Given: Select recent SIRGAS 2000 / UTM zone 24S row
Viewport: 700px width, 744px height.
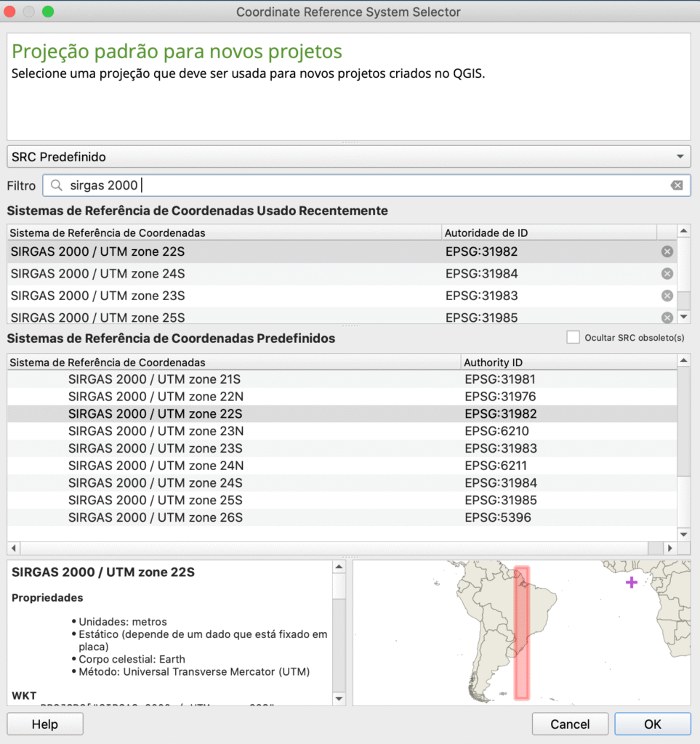Looking at the screenshot, I should [x=342, y=274].
